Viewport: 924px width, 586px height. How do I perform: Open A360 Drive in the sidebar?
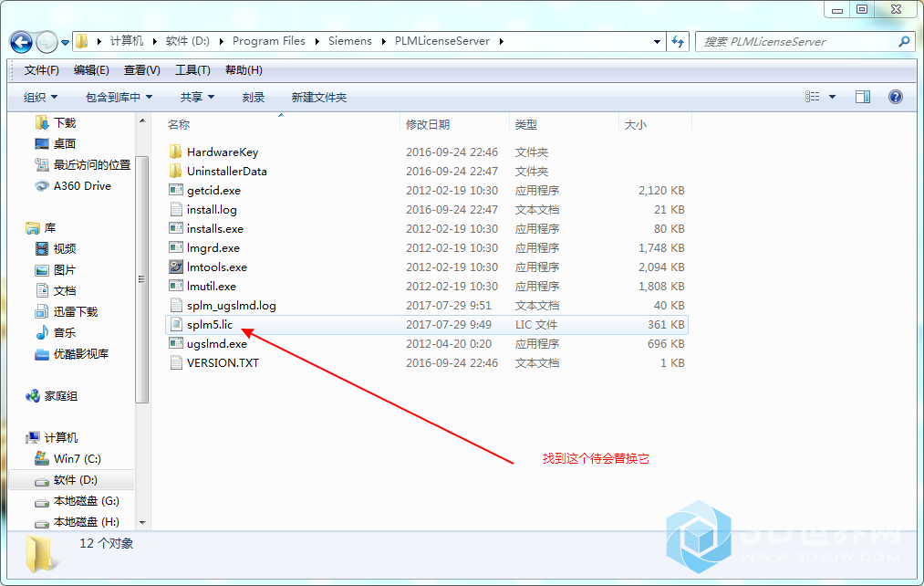[82, 185]
